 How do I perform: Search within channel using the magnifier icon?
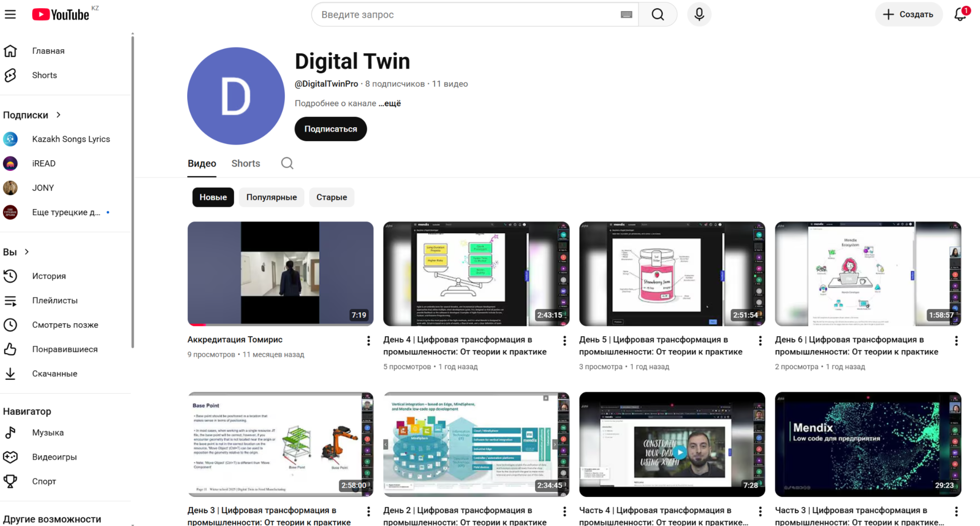(287, 164)
